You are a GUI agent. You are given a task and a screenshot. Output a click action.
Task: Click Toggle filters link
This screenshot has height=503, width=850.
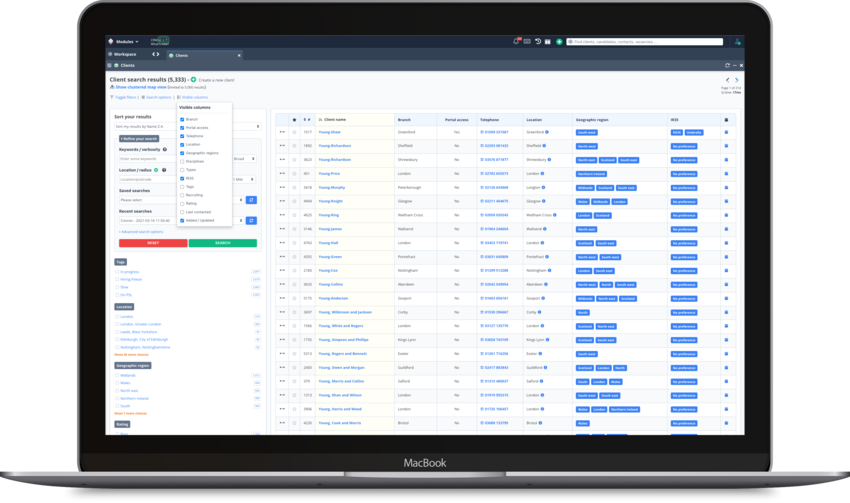pos(124,98)
